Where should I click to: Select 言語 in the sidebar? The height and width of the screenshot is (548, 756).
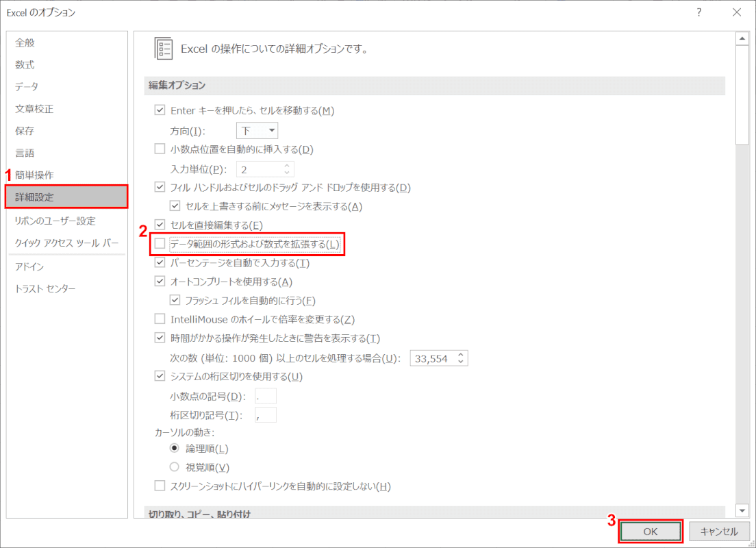pyautogui.click(x=66, y=153)
